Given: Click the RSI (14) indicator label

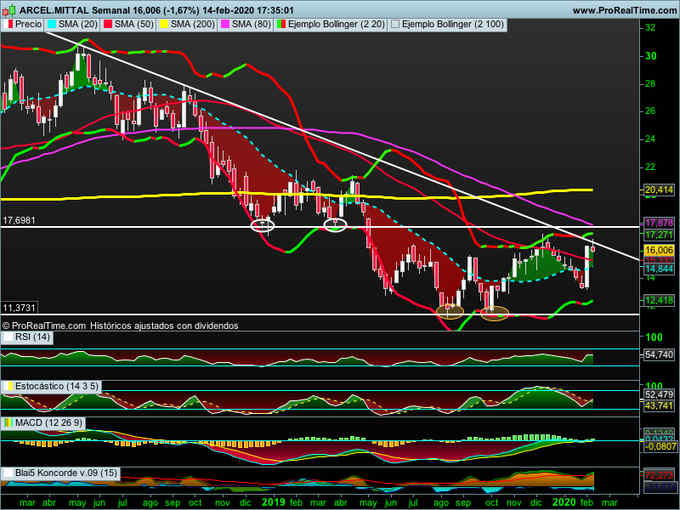Looking at the screenshot, I should tap(27, 337).
